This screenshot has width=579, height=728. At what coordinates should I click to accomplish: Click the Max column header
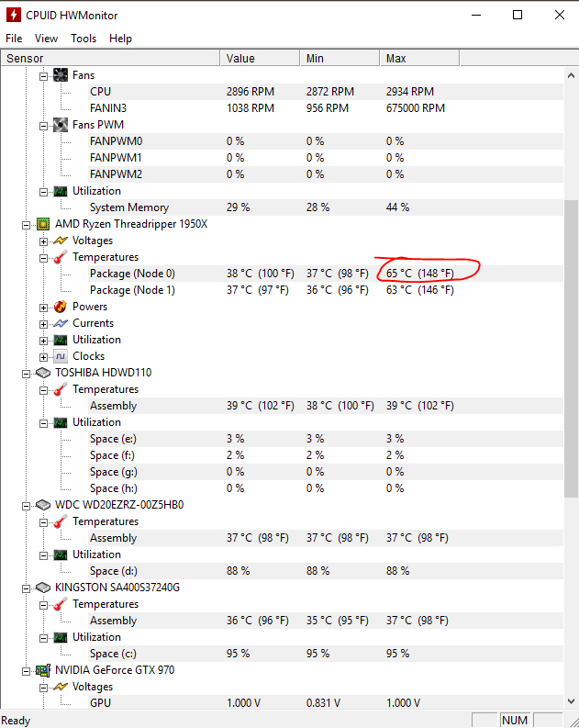tap(396, 58)
